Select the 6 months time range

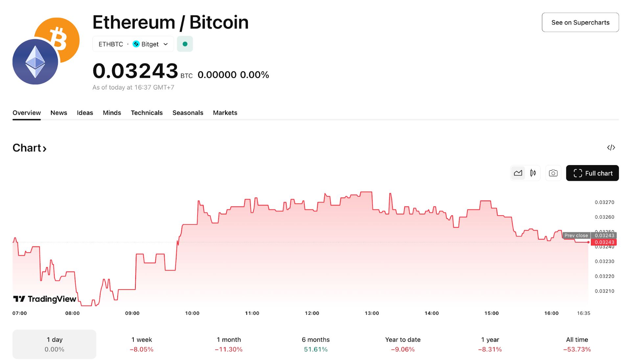click(316, 344)
